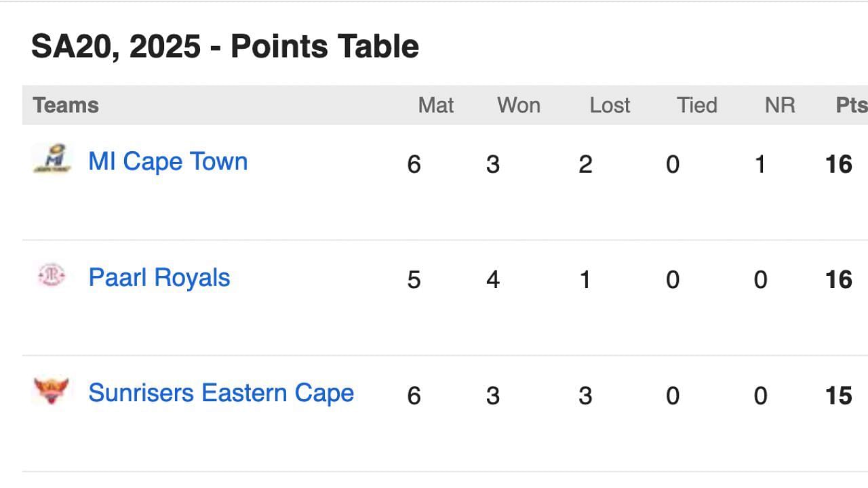Click Sunrisers Eastern Cape's points value 15
This screenshot has height=488, width=868.
pos(839,395)
